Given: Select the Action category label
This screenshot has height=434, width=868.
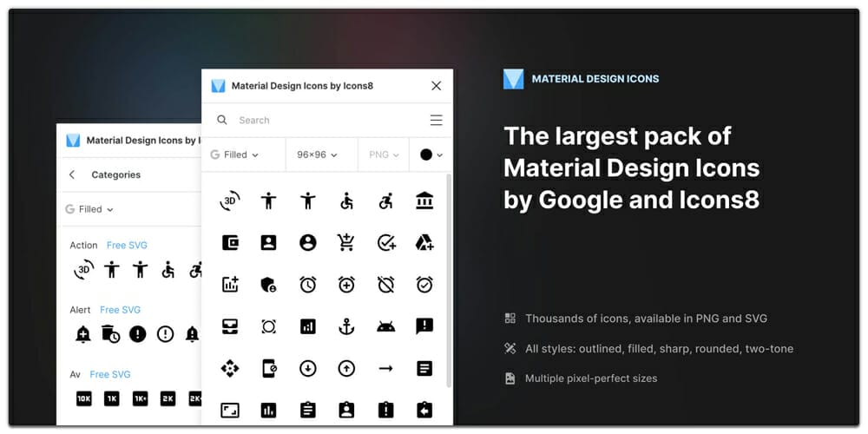Looking at the screenshot, I should point(83,246).
